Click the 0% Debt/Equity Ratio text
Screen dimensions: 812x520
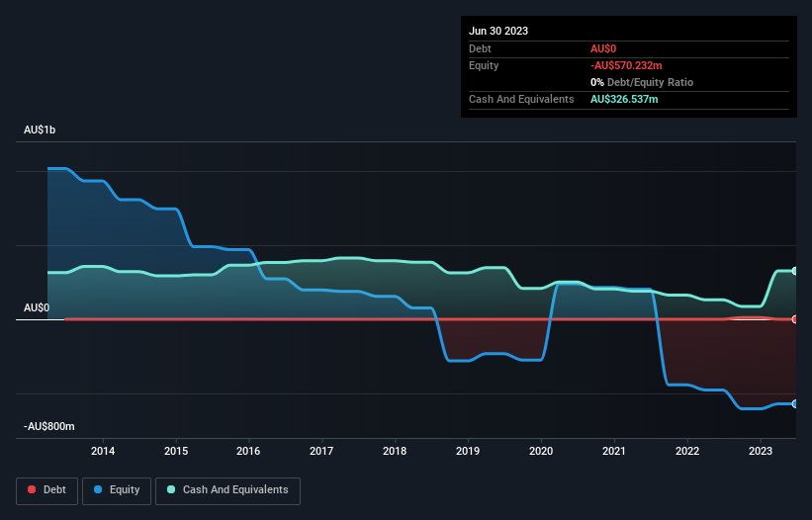[642, 82]
